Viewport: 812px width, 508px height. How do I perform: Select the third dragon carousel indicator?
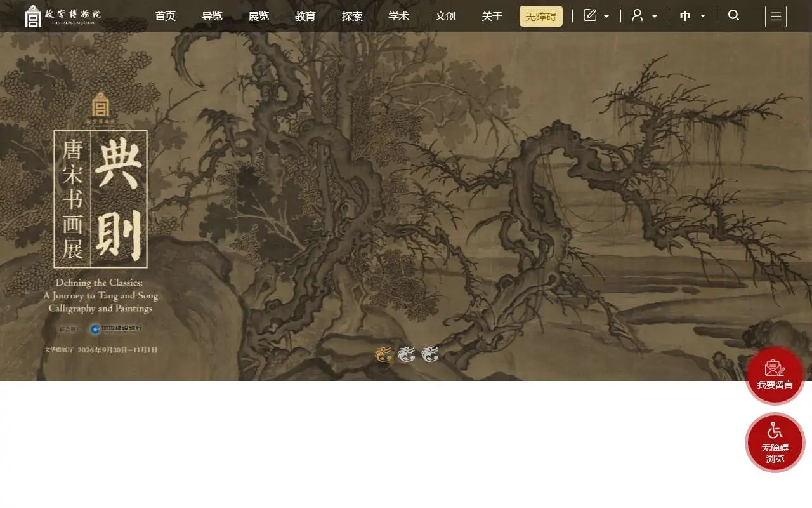430,354
